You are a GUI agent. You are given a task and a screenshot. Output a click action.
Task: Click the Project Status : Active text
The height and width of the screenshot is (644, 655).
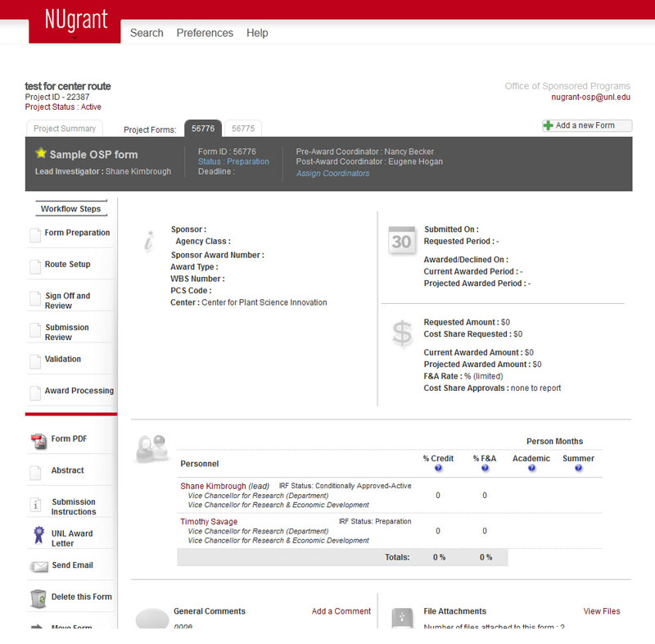pos(63,107)
